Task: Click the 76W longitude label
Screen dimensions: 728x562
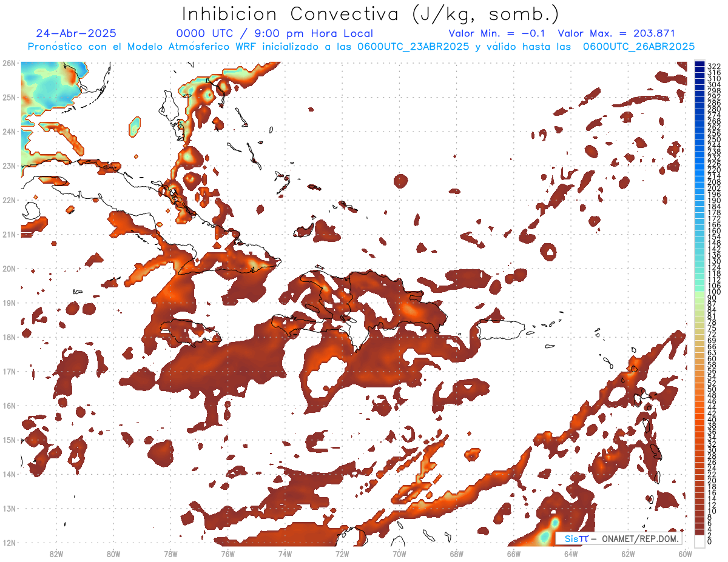Action: pyautogui.click(x=227, y=554)
